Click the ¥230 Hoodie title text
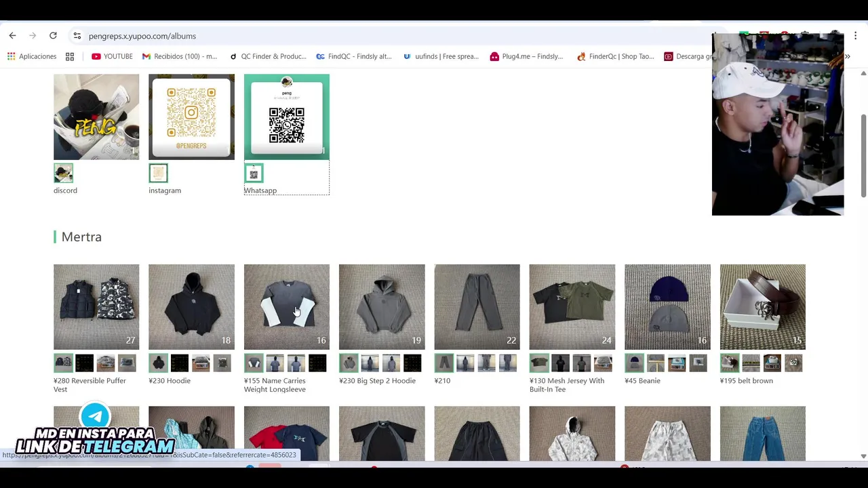868x488 pixels. pyautogui.click(x=170, y=381)
